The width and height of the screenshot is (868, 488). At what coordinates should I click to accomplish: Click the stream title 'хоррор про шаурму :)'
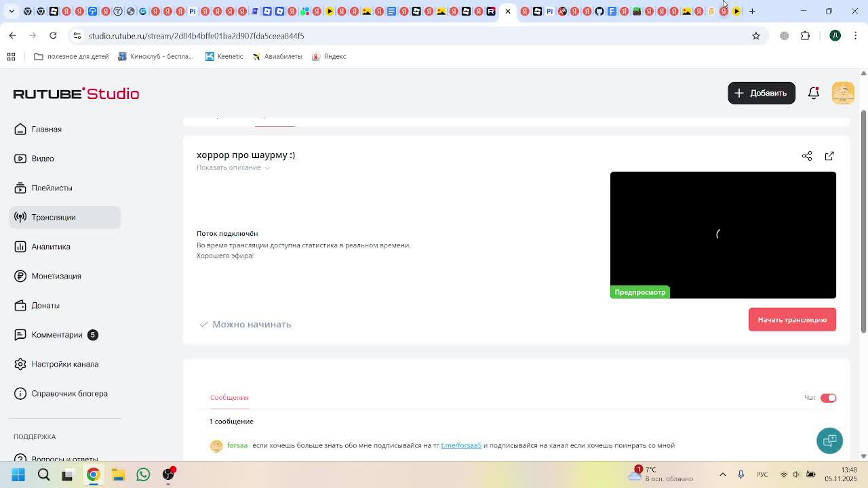point(245,155)
